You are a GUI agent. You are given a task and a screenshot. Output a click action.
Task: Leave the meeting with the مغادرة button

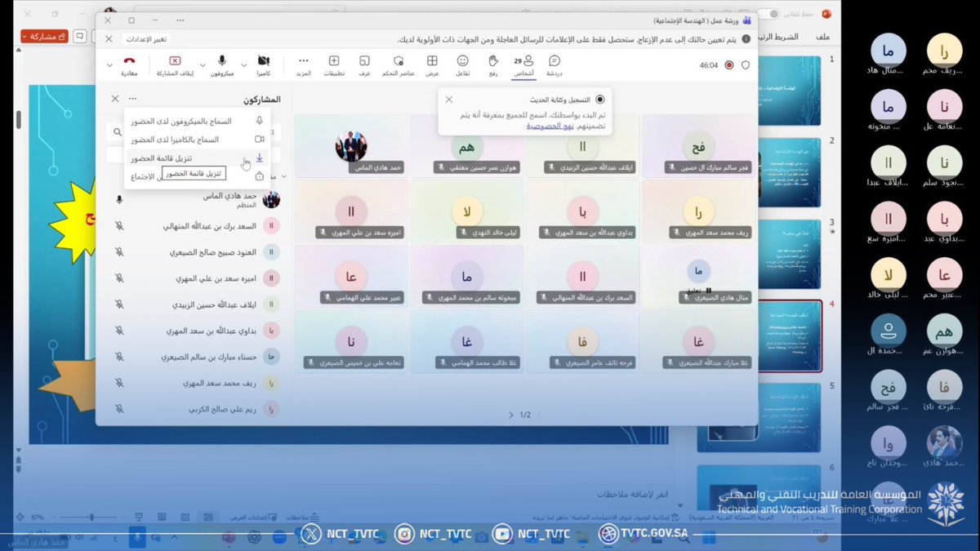(129, 65)
